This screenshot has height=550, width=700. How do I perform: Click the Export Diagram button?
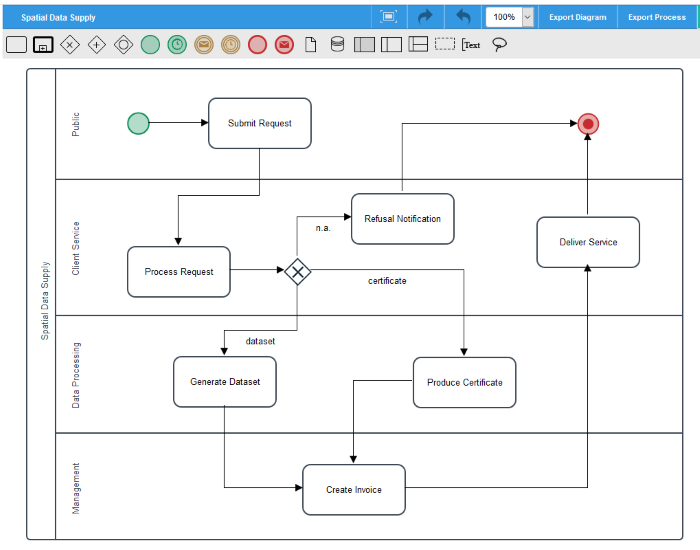tap(578, 17)
